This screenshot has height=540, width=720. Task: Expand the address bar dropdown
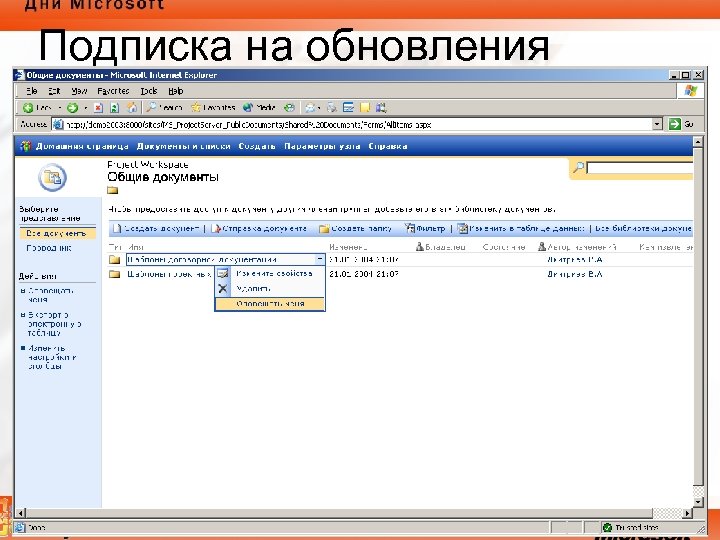[x=658, y=124]
